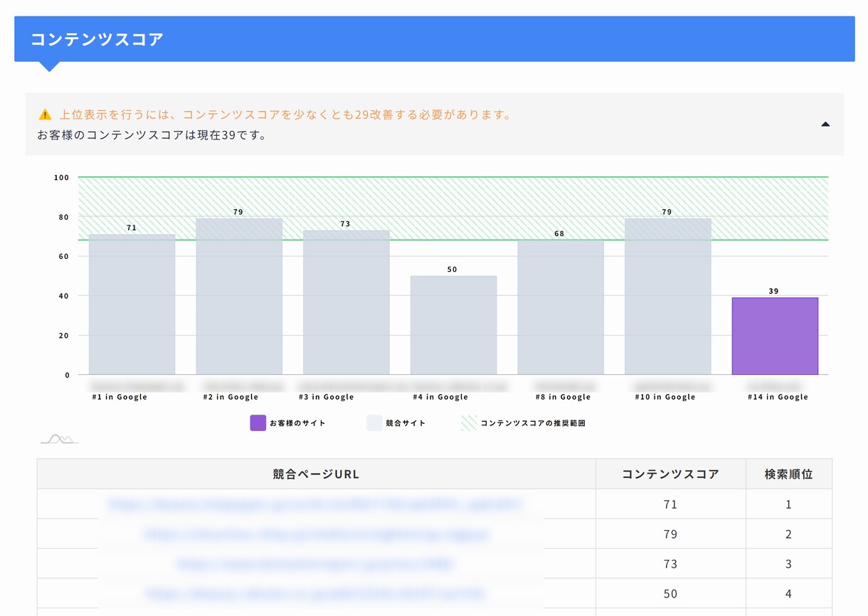The image size is (868, 616).
Task: Toggle the コンテンツスコアの推奨範囲 legend swatch
Action: click(469, 423)
